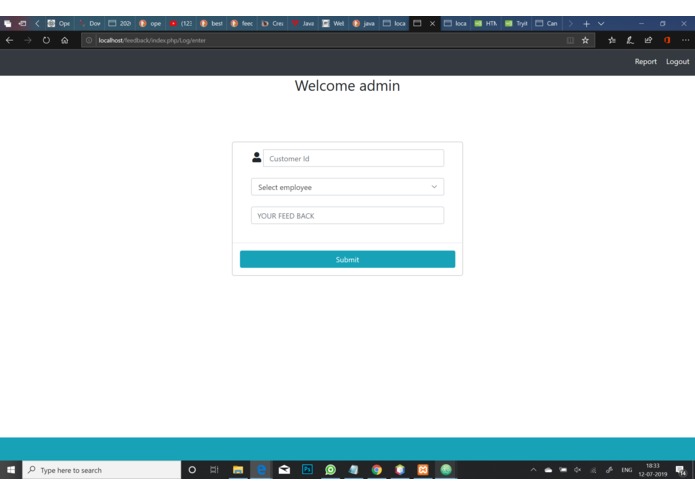Viewport: 695px width, 494px height.
Task: Click the share page icon
Action: 648,40
